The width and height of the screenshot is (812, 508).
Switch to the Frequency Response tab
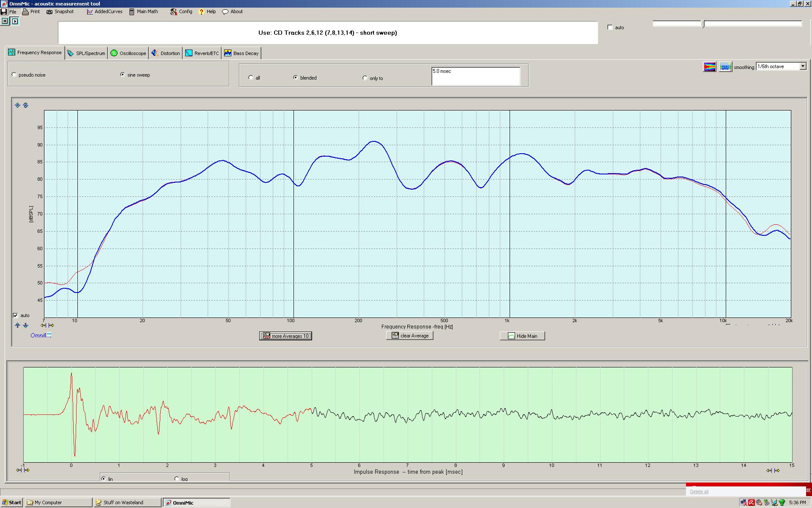[35, 53]
